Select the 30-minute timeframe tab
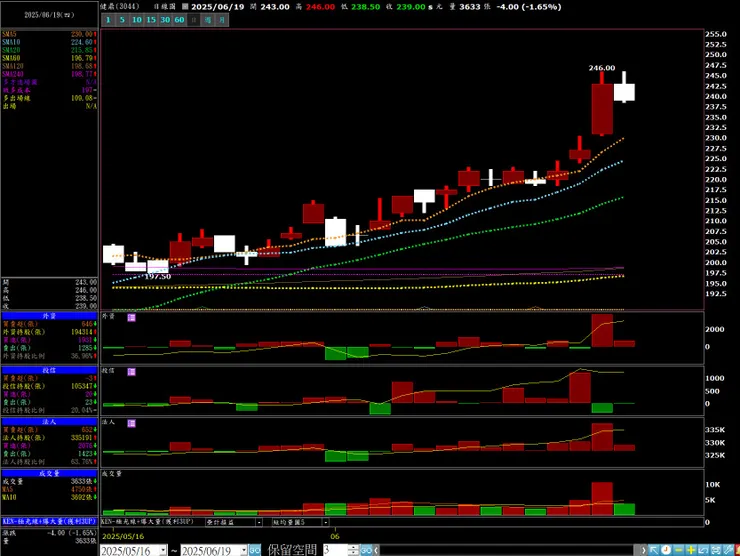The image size is (740, 556). pos(165,20)
